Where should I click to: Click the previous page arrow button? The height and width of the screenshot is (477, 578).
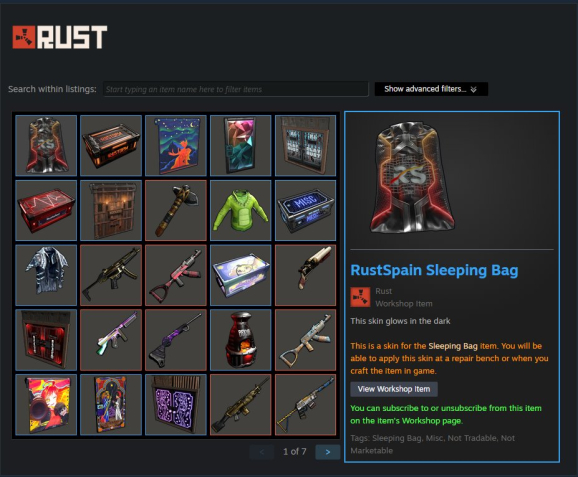[262, 452]
